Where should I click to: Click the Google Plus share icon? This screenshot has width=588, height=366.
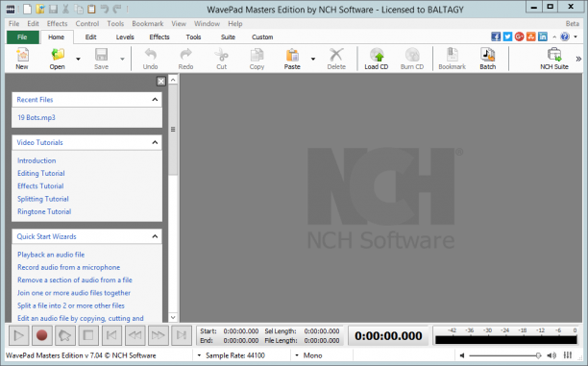tap(519, 37)
